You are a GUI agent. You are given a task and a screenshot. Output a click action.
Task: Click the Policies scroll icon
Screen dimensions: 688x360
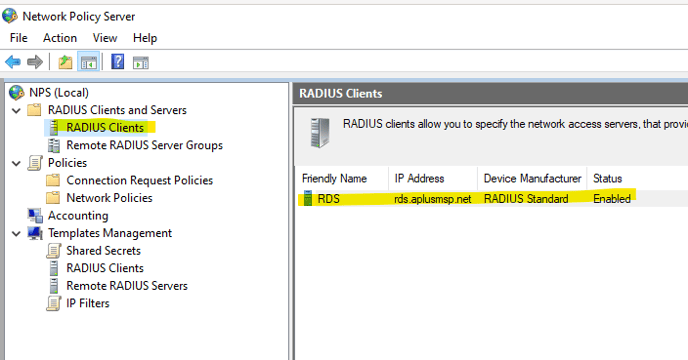tap(35, 163)
